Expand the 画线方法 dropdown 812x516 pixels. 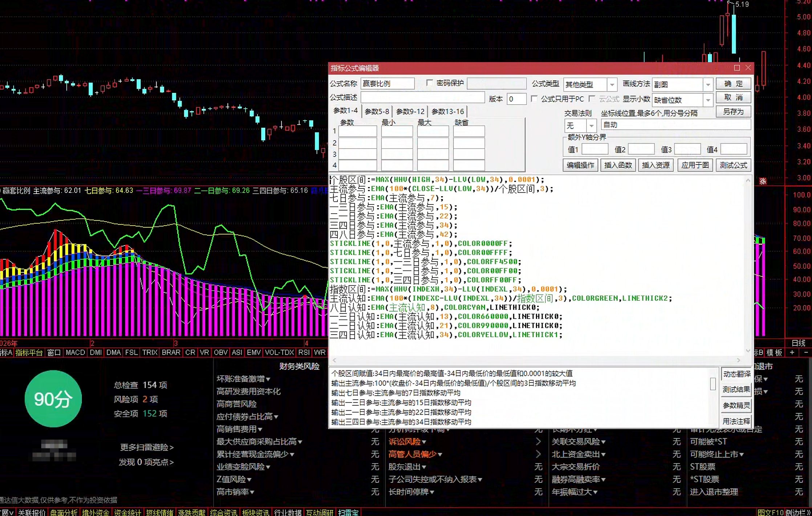pos(708,85)
